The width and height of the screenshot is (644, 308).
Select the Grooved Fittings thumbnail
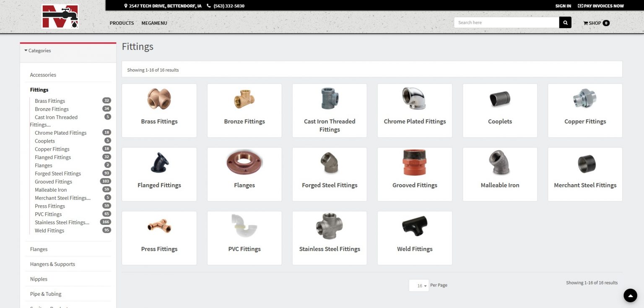coord(415,163)
